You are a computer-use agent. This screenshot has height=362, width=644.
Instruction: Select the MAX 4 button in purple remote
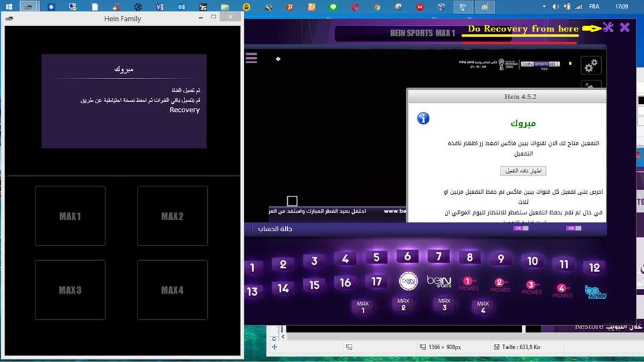coord(483,307)
